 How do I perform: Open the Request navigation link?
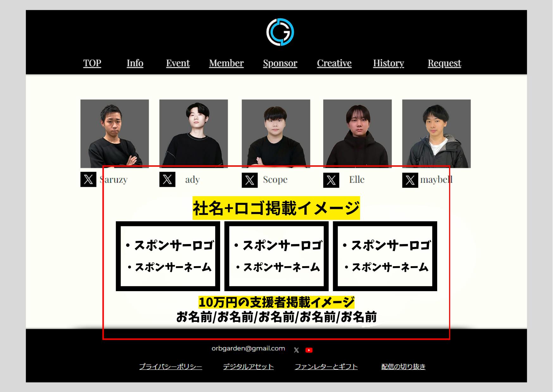point(444,63)
